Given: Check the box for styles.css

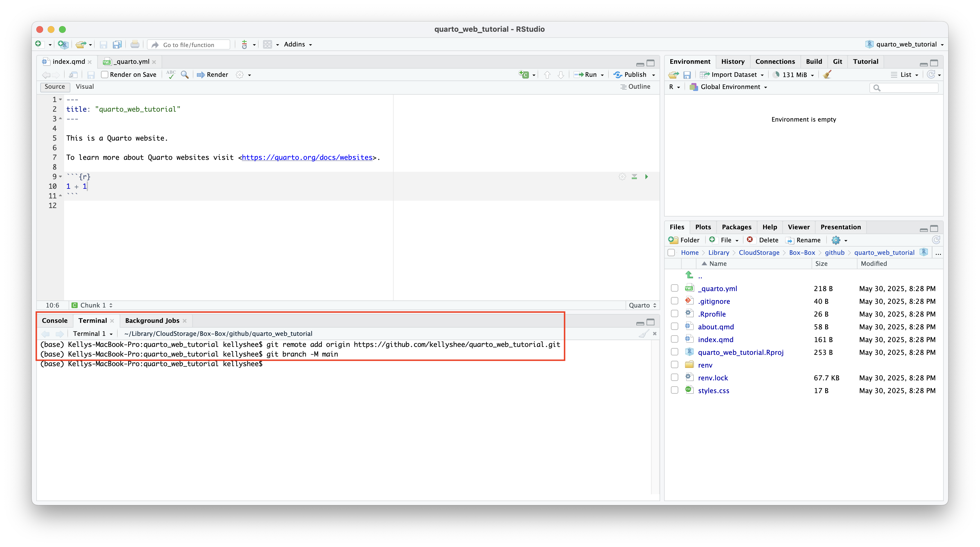Looking at the screenshot, I should click(675, 390).
